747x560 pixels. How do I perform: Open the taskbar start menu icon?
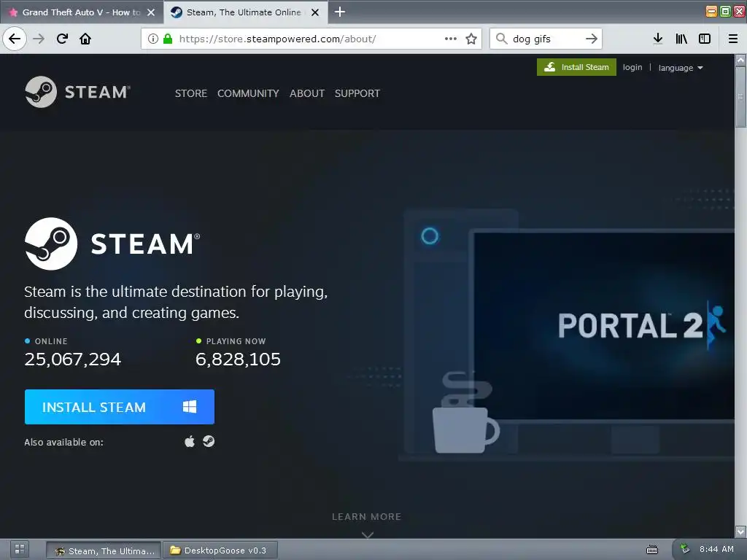tap(20, 549)
